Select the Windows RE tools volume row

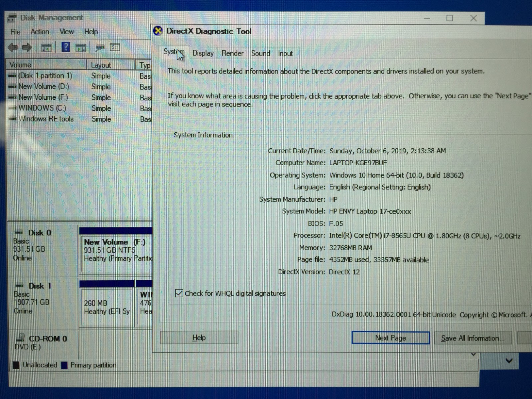coord(79,119)
